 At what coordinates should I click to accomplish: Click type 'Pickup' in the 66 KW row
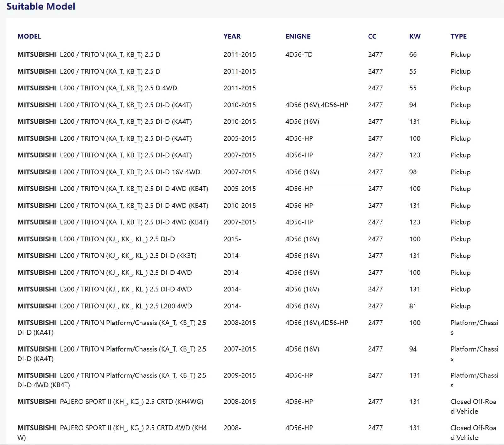(461, 54)
